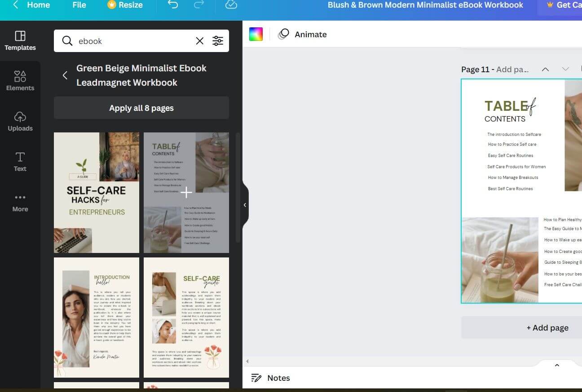Clear the ebook search query
Screen dimensions: 582x392
point(199,40)
